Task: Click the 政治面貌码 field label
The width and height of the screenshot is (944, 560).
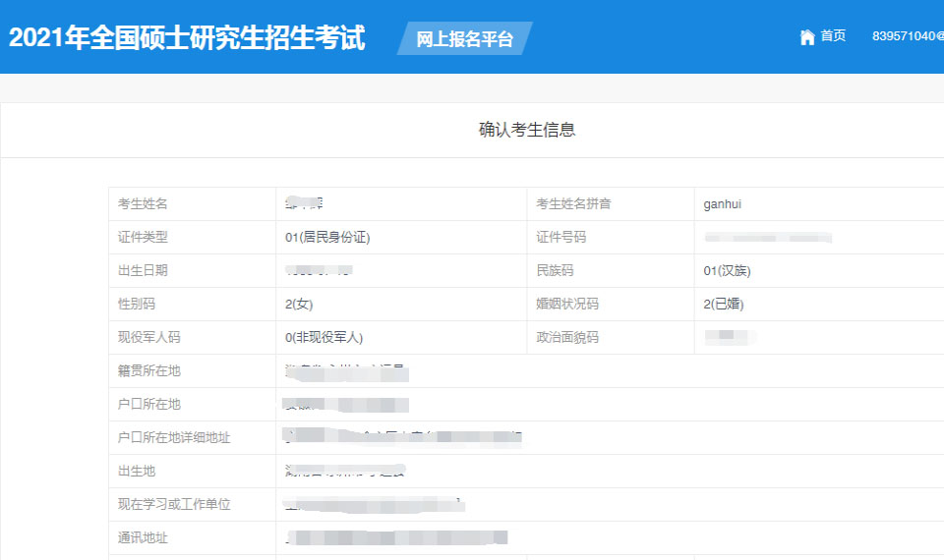Action: point(566,338)
